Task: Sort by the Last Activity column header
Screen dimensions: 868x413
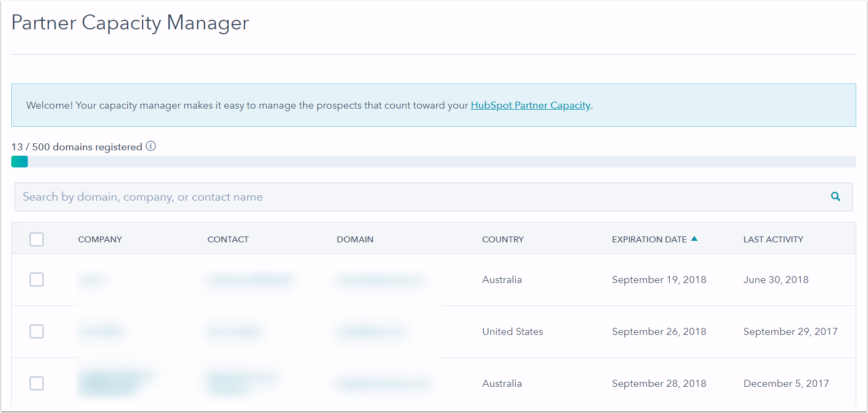Action: point(773,240)
